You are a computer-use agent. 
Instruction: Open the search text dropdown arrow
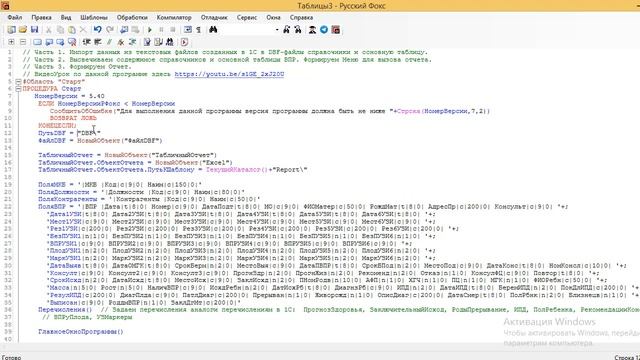277,30
